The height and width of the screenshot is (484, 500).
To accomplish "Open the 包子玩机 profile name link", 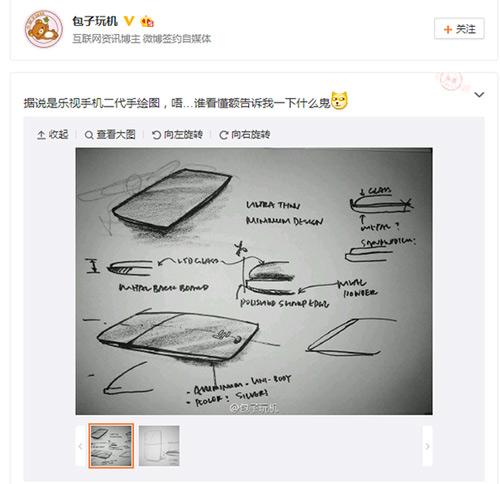I will click(x=95, y=21).
